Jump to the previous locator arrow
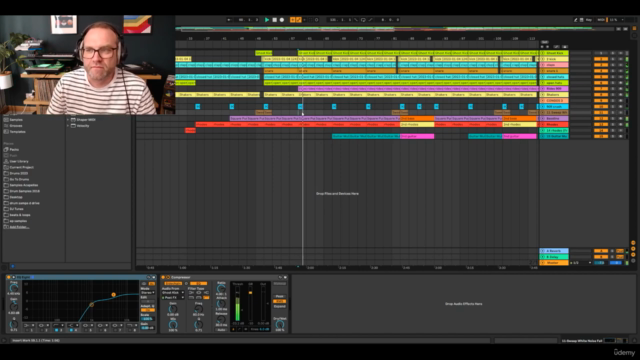640x360 pixels. click(x=543, y=47)
